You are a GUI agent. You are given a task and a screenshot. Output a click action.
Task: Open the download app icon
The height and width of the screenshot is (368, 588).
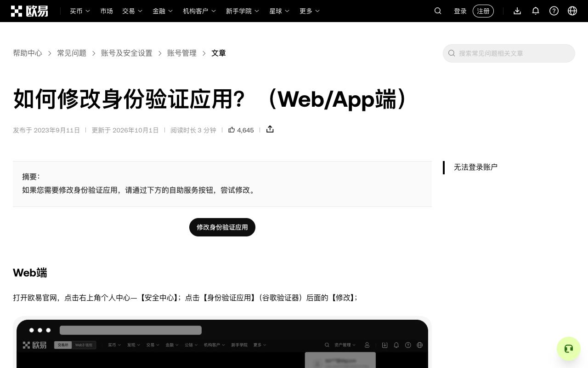pos(517,11)
